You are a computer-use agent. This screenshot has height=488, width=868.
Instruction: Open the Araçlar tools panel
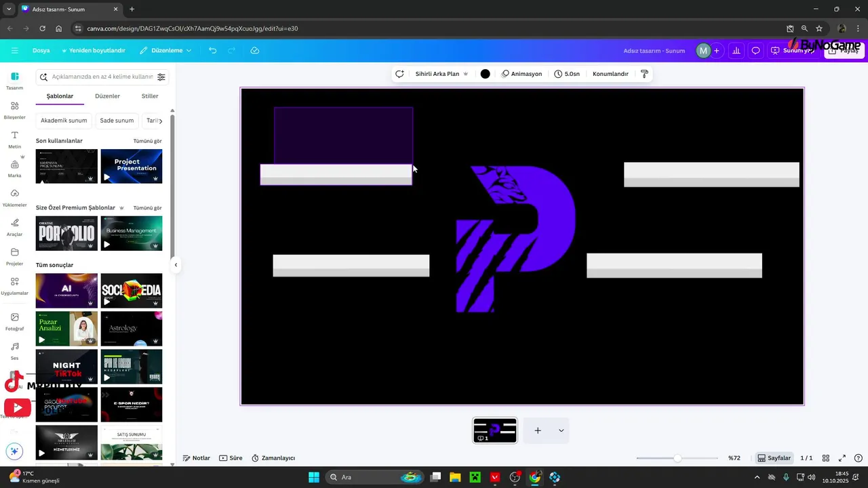point(15,227)
